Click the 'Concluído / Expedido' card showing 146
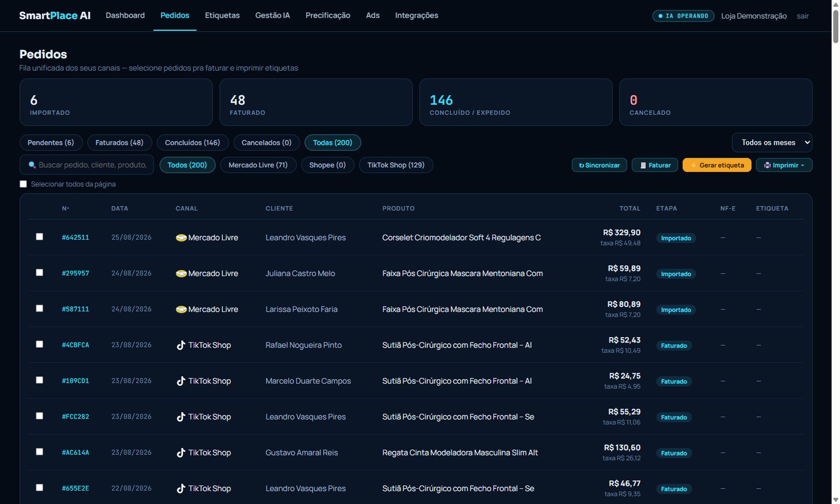The width and height of the screenshot is (840, 504). click(x=516, y=102)
